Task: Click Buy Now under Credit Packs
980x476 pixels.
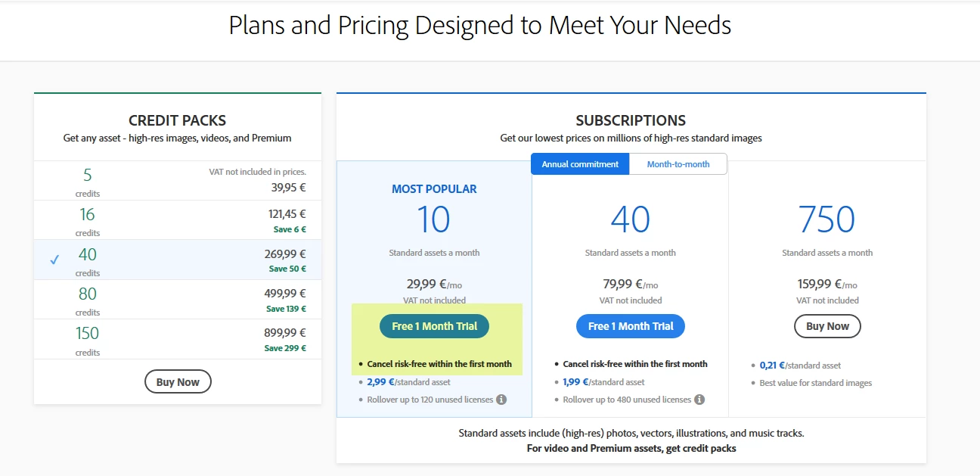Action: click(178, 382)
